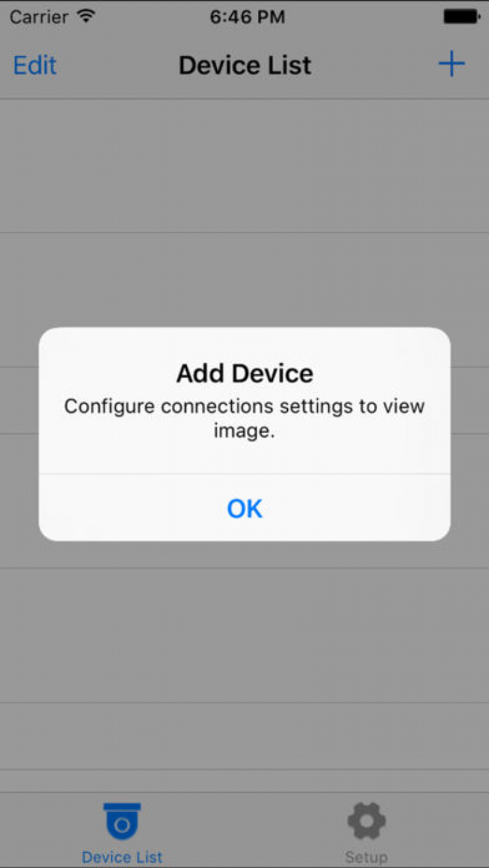The image size is (489, 868).
Task: Tap the 6:46 PM clock
Action: [x=247, y=17]
